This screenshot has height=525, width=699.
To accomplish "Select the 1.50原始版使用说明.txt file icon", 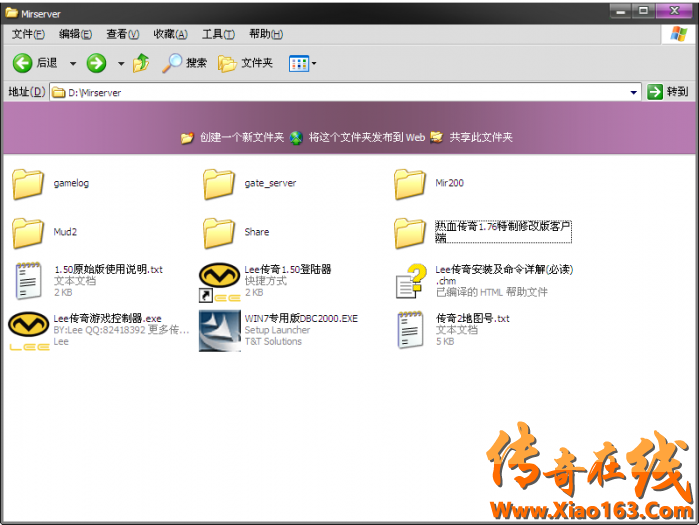I will click(x=28, y=281).
